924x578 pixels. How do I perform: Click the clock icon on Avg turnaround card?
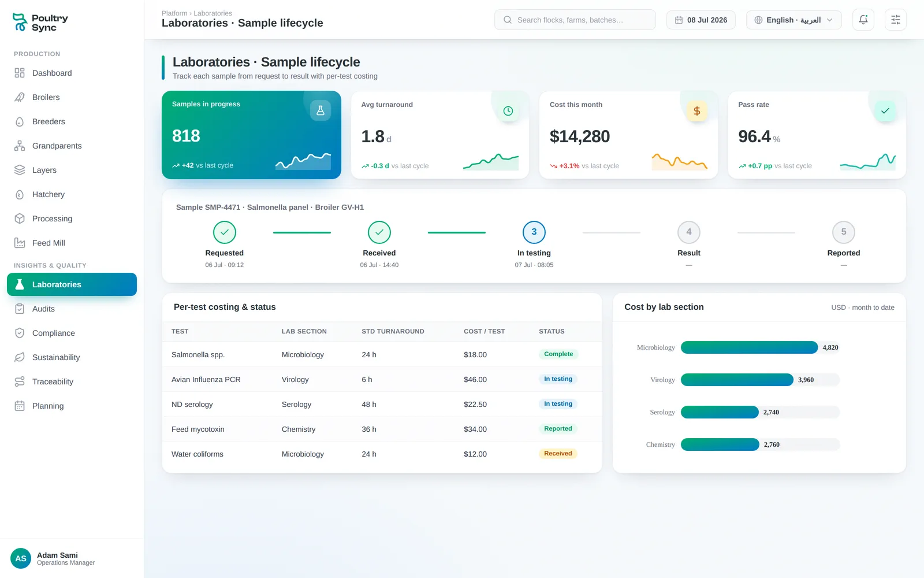508,111
